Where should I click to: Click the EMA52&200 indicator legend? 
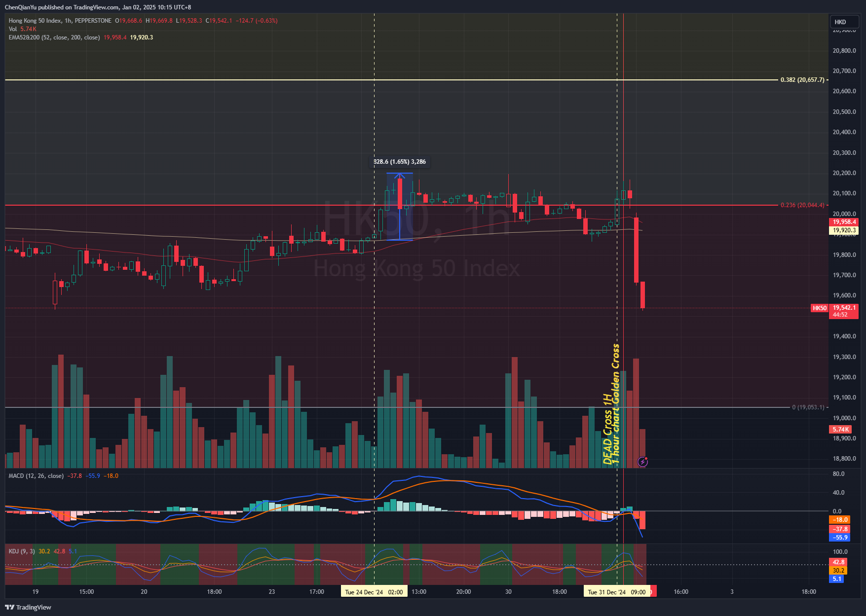click(x=80, y=37)
